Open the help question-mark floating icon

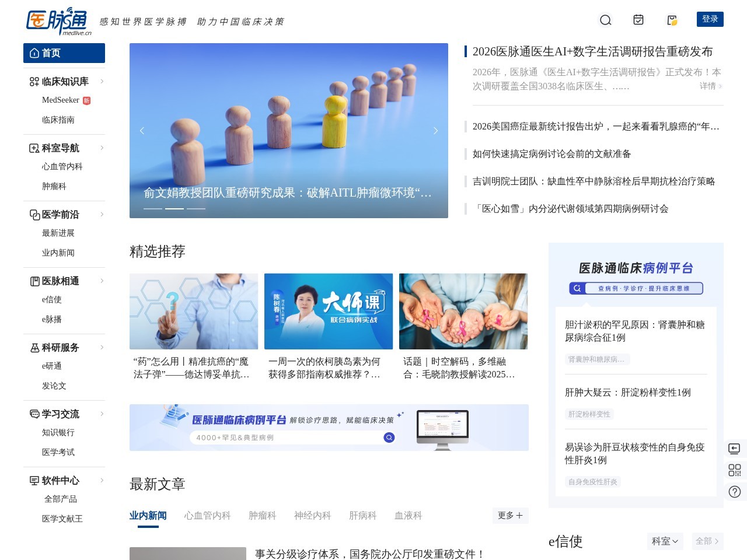734,492
